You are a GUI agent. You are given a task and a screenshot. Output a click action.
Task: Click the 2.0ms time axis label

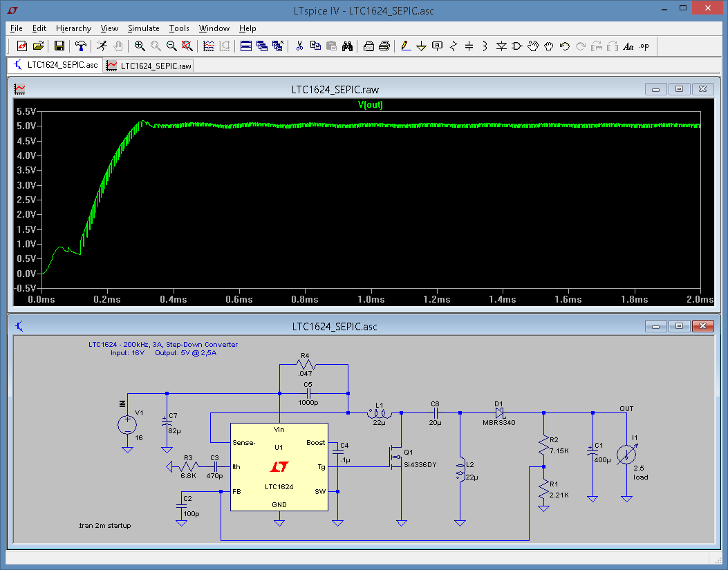700,299
